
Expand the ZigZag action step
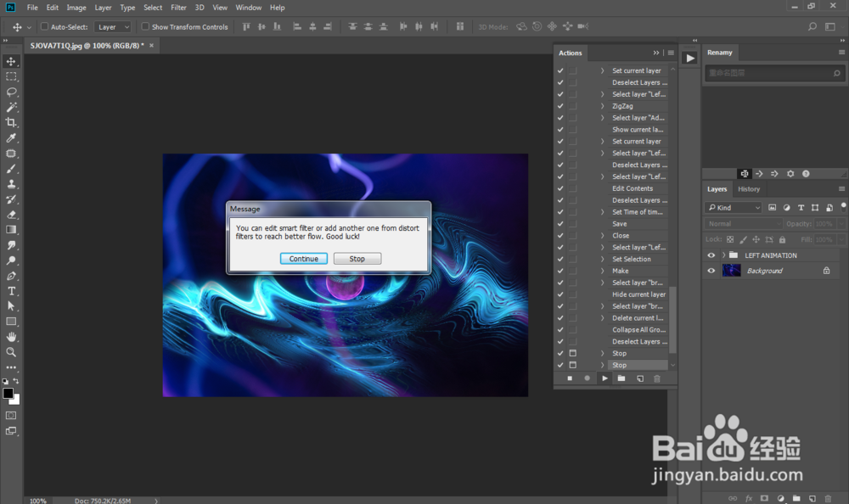pyautogui.click(x=602, y=106)
